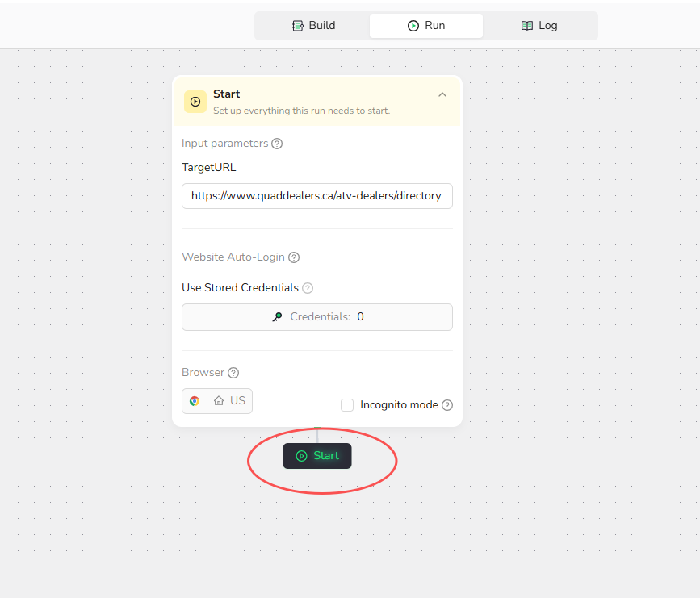Open help for Incognito mode
Screen dimensions: 700x598
(447, 405)
